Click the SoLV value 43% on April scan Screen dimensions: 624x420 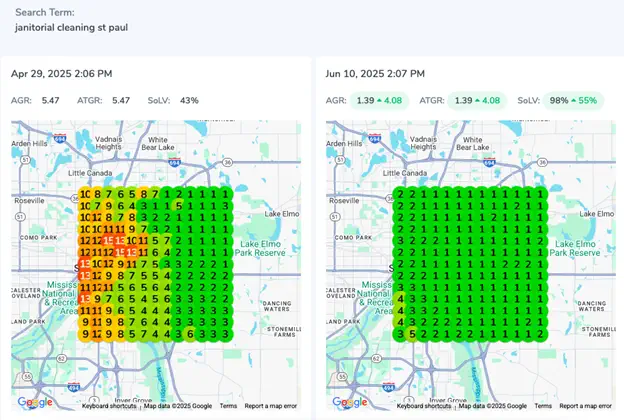tap(189, 101)
